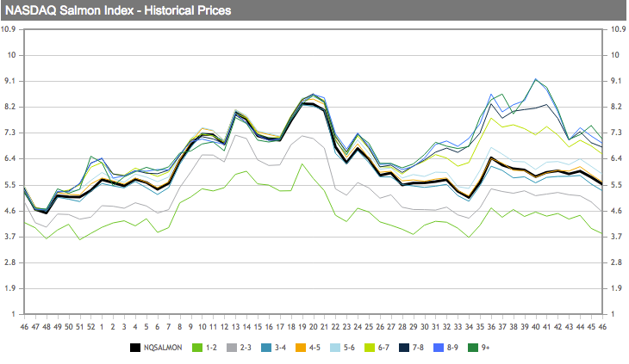Viewport: 629px width, 364px height.
Task: Click the left axis label 5.5
Action: coord(10,185)
